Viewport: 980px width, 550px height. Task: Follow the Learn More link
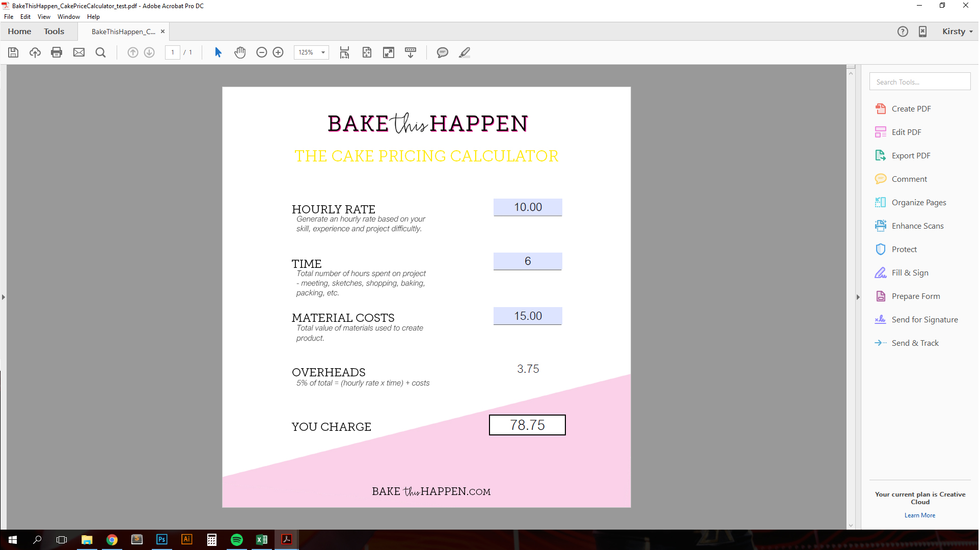point(920,515)
